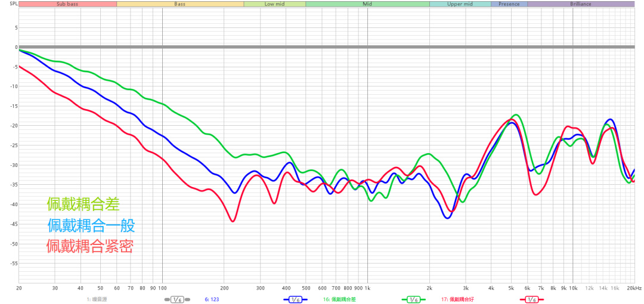Image resolution: width=644 pixels, height=304 pixels.
Task: Click the green 1/6 trace swatch for 佩戴耦合差
Action: coord(414,300)
